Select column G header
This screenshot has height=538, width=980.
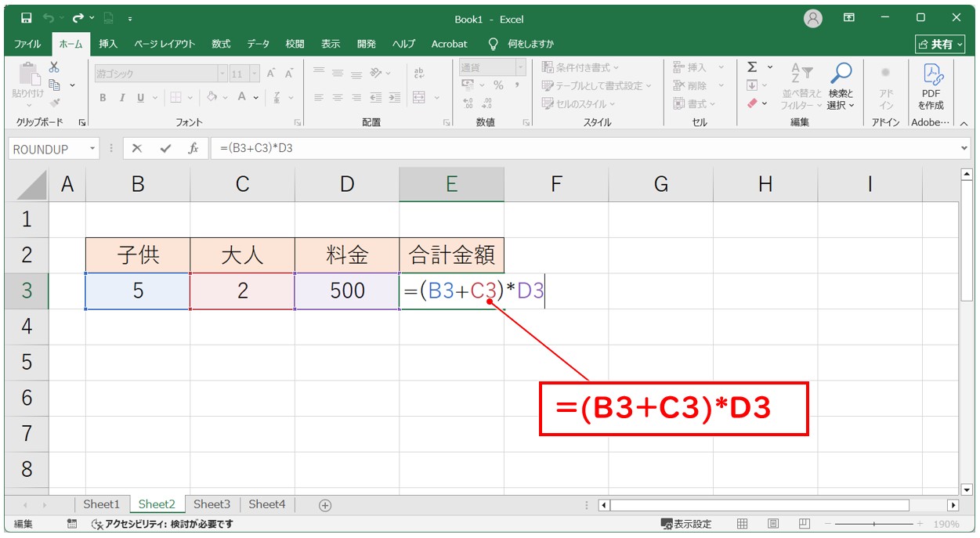[660, 184]
